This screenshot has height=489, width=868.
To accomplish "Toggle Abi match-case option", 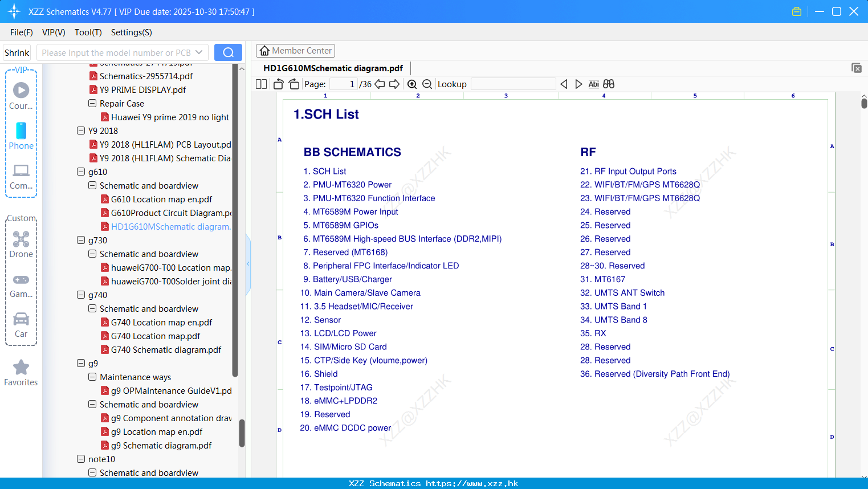I will click(593, 84).
